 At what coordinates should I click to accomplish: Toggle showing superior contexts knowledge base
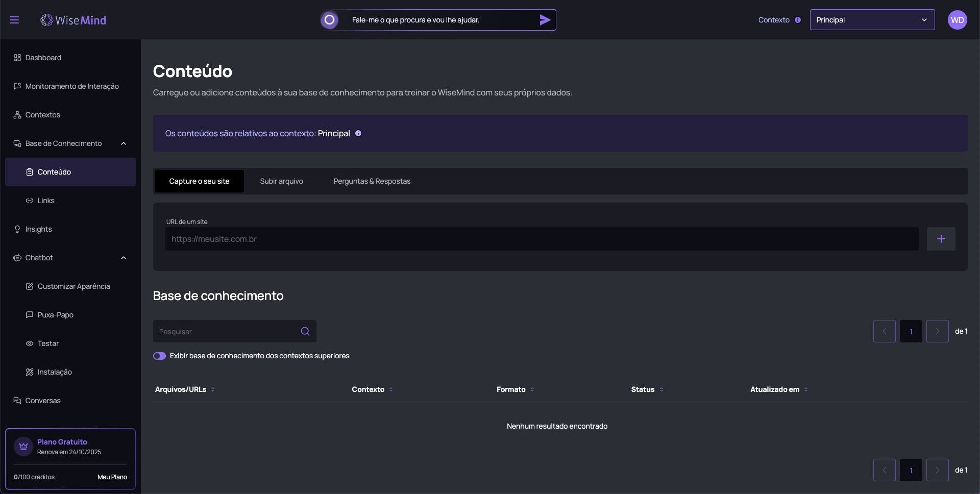[x=160, y=356]
